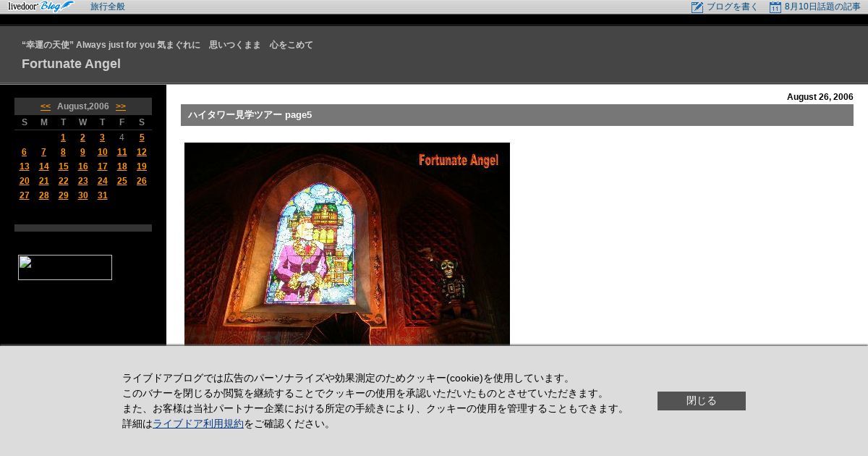Select calendar date 22
Viewport: 868px width, 456px height.
[64, 181]
